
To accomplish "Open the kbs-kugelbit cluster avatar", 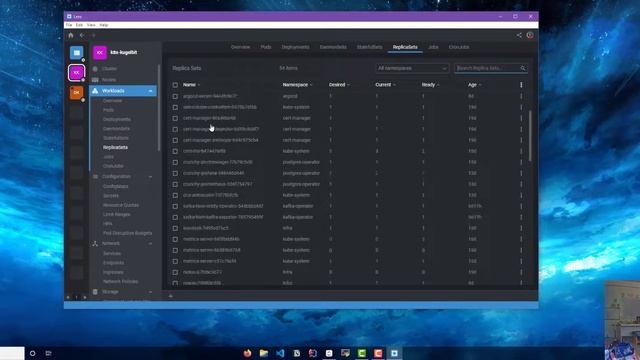I will click(x=100, y=53).
